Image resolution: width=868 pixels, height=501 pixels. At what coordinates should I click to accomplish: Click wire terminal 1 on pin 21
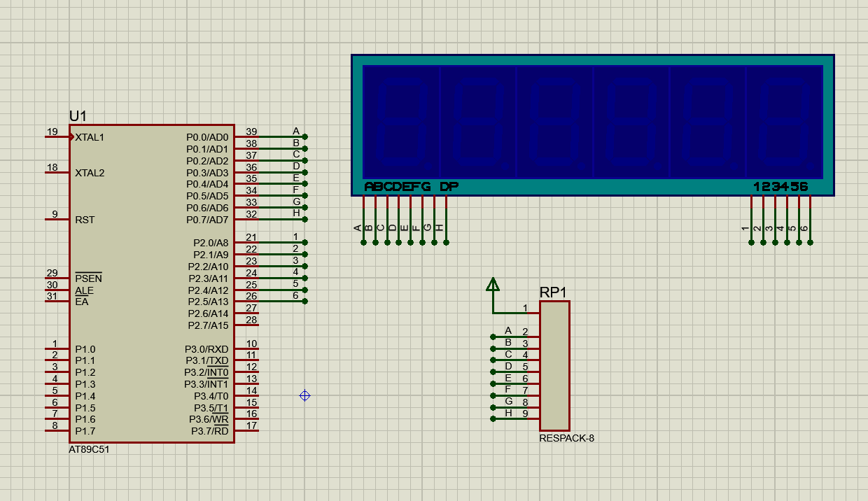305,243
